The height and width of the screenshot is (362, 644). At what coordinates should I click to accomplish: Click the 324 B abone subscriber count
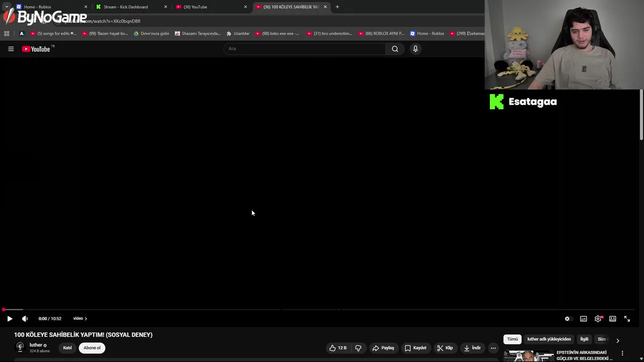click(40, 351)
